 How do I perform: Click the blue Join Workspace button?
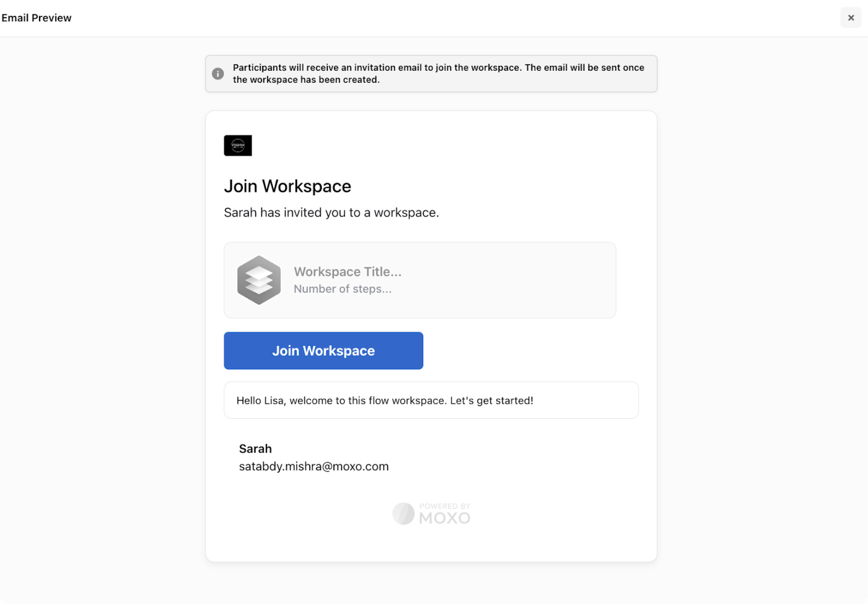point(323,351)
